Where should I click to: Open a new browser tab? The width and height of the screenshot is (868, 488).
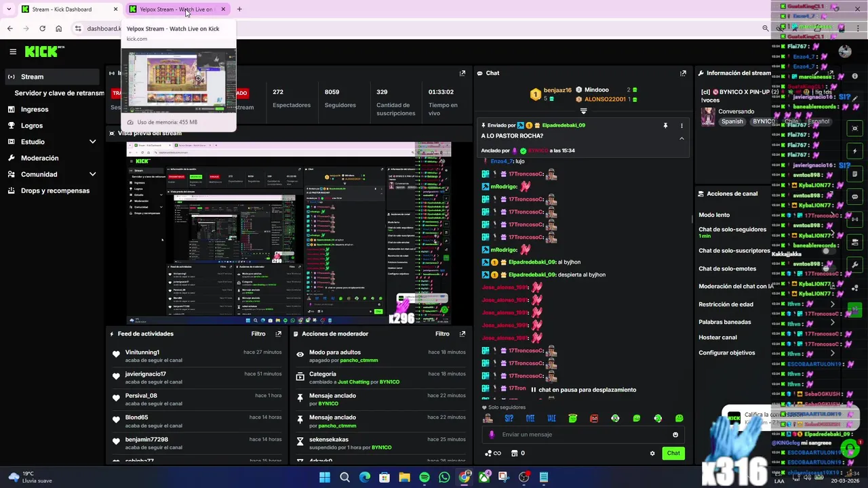click(x=239, y=9)
